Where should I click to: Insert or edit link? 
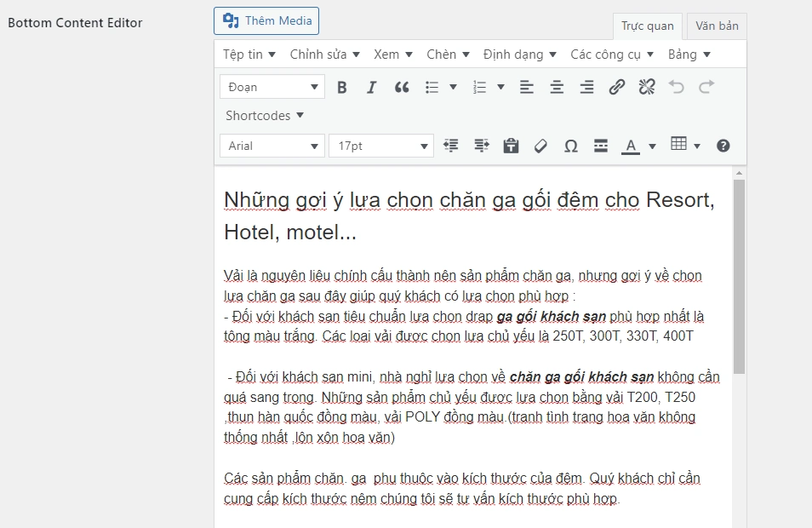[617, 87]
